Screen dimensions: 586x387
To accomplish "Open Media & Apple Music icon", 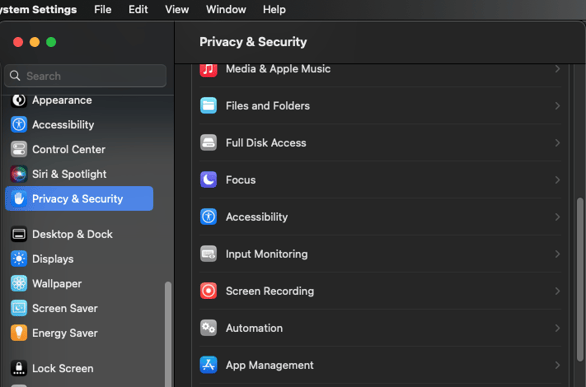I will [x=208, y=69].
